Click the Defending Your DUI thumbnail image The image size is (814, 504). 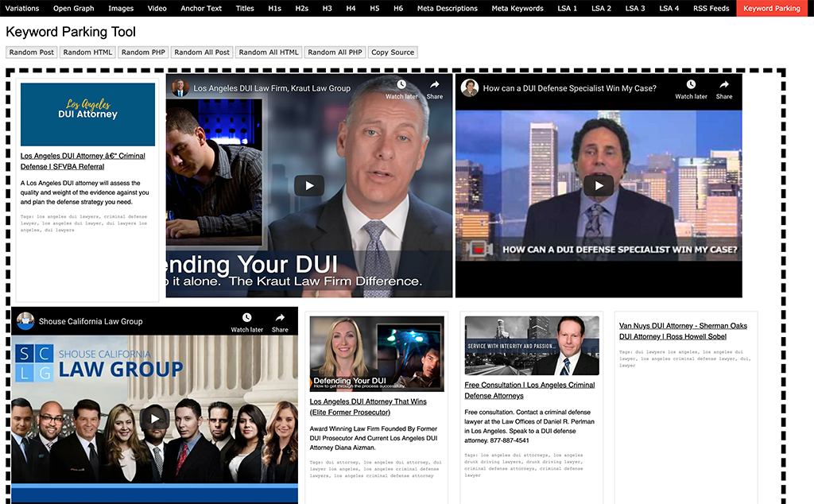click(x=377, y=354)
